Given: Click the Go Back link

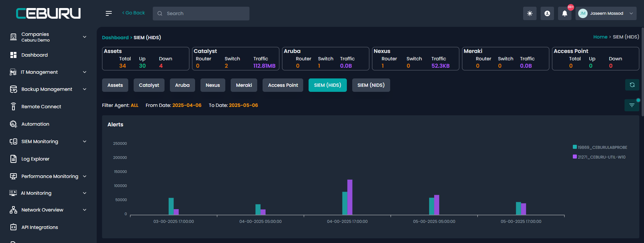Looking at the screenshot, I should (134, 13).
